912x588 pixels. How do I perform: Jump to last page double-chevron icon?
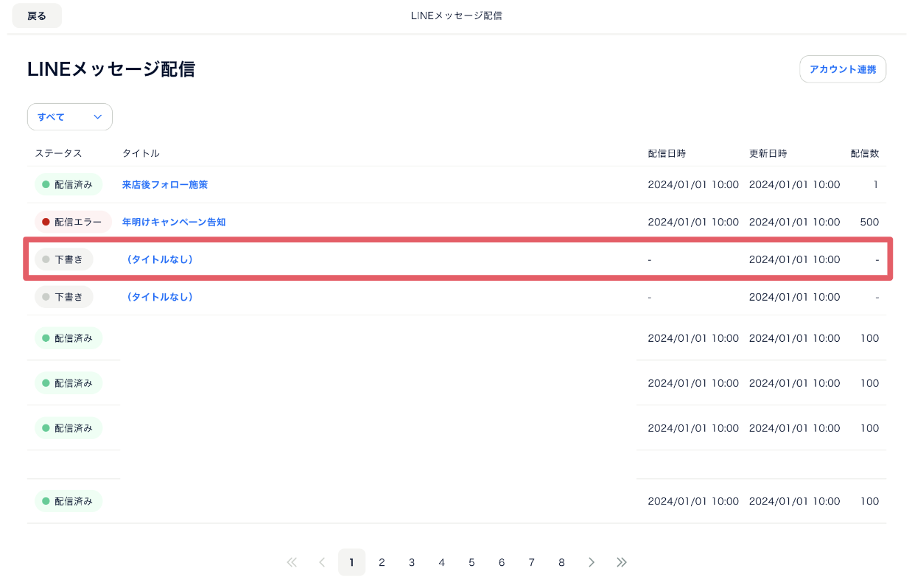(622, 562)
